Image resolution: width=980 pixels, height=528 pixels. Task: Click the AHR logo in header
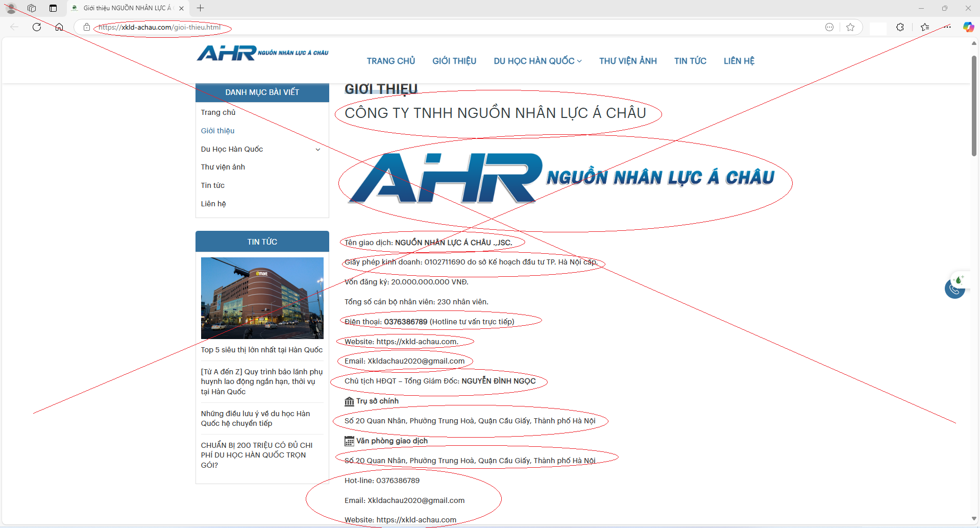click(262, 53)
